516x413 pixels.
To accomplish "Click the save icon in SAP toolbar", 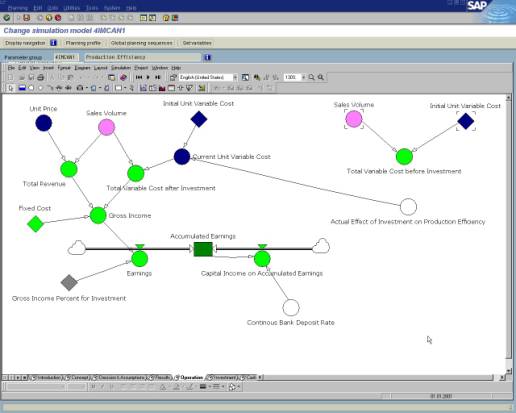I will [27, 18].
